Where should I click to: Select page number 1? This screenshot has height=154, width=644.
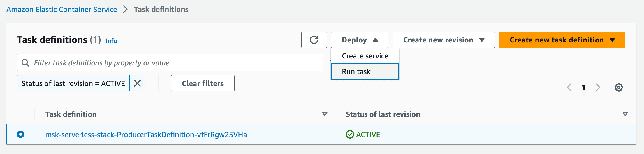(x=583, y=87)
